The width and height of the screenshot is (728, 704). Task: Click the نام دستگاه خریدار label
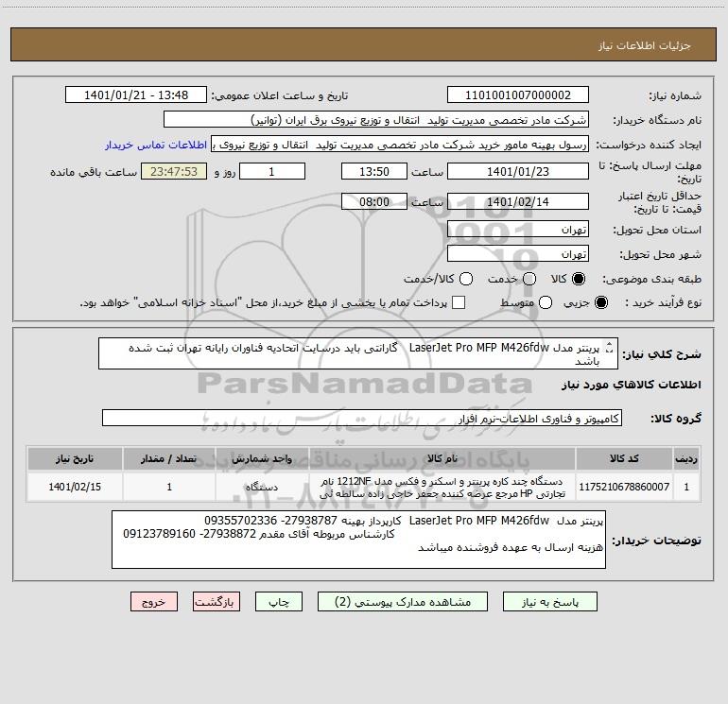click(657, 121)
